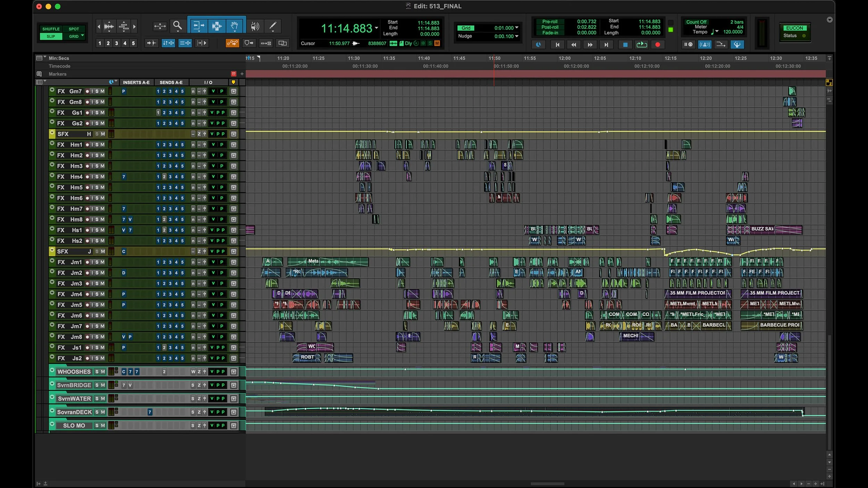The image size is (868, 488).
Task: Enable SPOT edit mode
Action: 74,29
